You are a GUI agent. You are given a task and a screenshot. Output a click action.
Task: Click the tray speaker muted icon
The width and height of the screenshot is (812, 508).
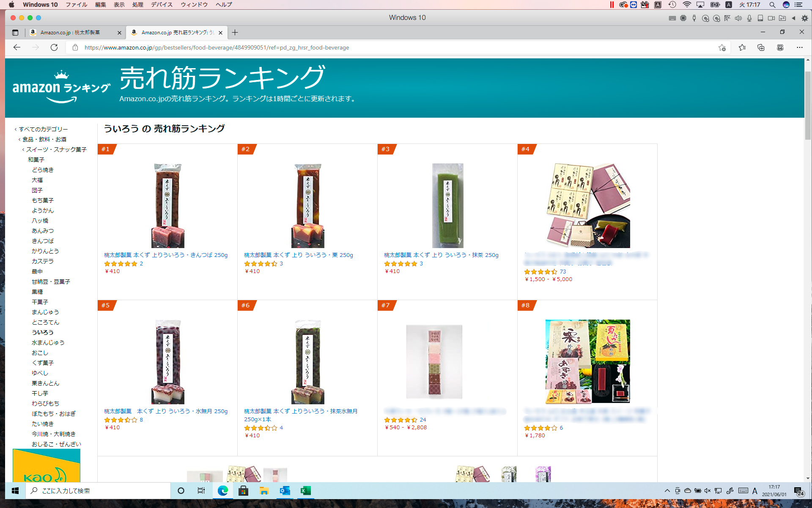708,491
